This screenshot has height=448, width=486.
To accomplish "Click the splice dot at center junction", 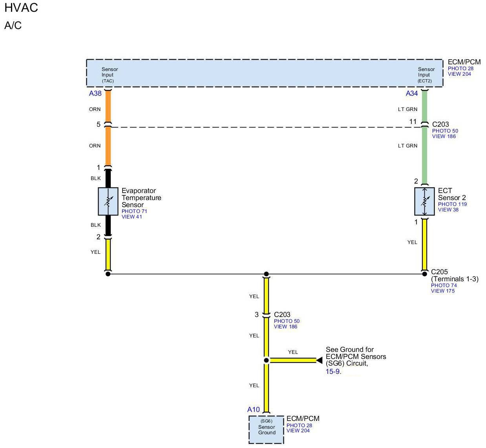I will pyautogui.click(x=266, y=274).
